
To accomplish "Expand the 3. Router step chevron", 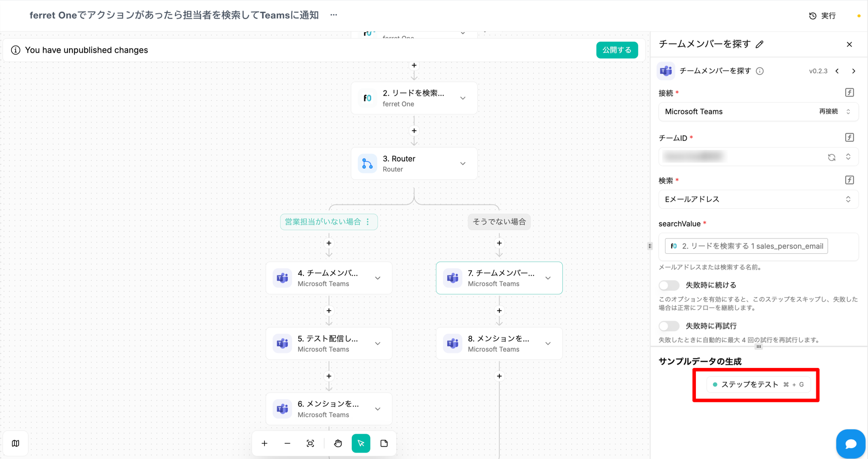I will [463, 164].
